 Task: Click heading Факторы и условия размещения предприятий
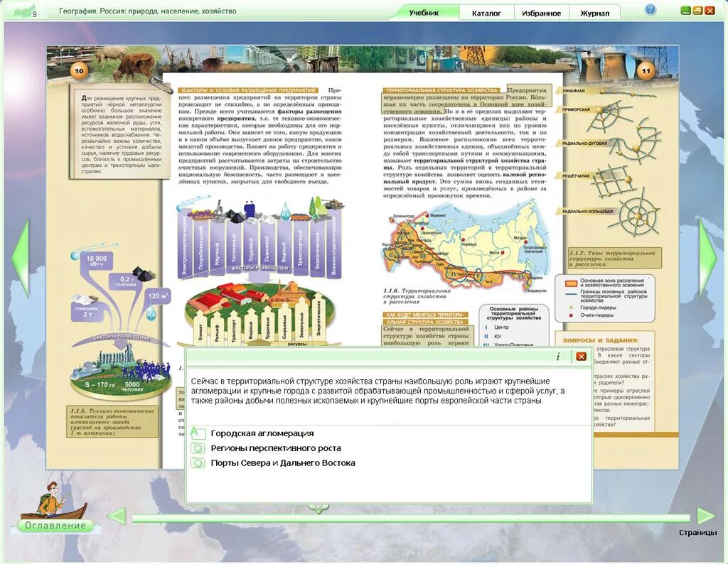pyautogui.click(x=248, y=90)
